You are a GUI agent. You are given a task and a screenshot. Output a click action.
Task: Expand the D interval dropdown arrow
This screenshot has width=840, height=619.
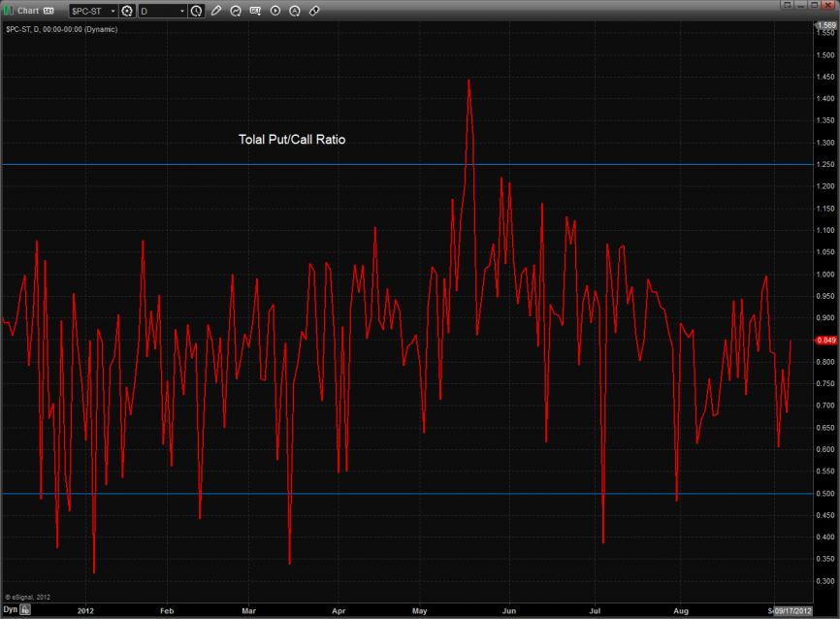182,11
